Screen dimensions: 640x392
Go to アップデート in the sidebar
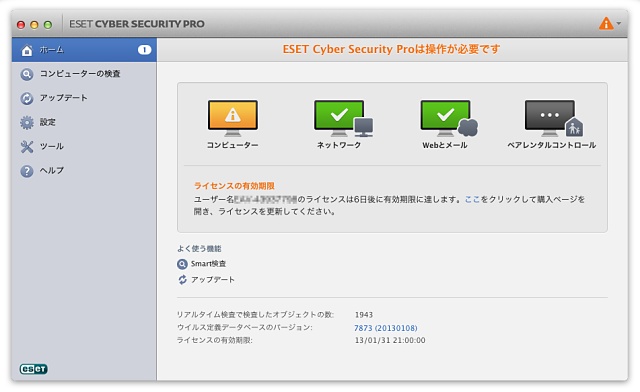[x=84, y=98]
